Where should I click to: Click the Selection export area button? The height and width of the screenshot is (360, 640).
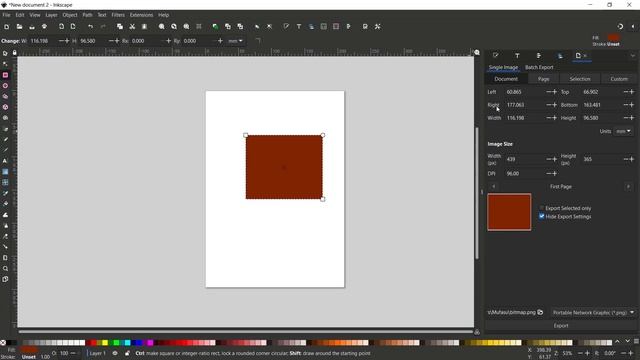tap(580, 79)
